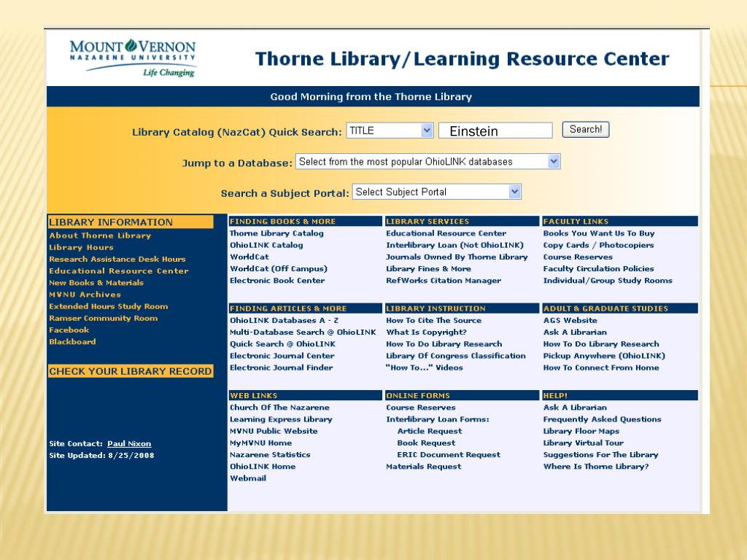Image resolution: width=747 pixels, height=560 pixels.
Task: Open Electronic Book Center link
Action: click(x=277, y=281)
